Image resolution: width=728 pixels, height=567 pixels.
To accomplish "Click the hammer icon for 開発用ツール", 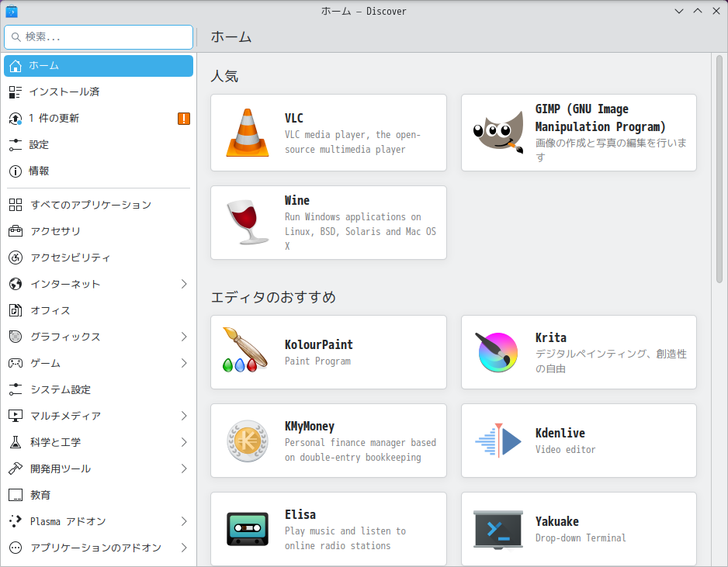I will tap(16, 468).
